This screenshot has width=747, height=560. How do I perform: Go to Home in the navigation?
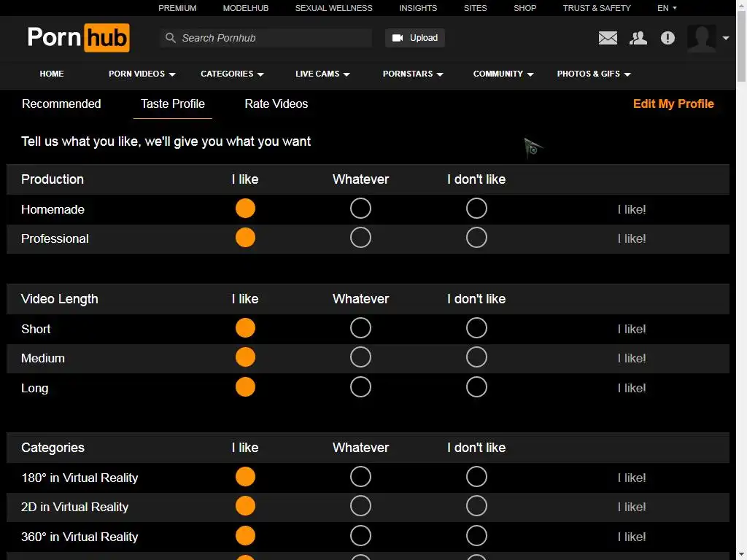pos(52,74)
